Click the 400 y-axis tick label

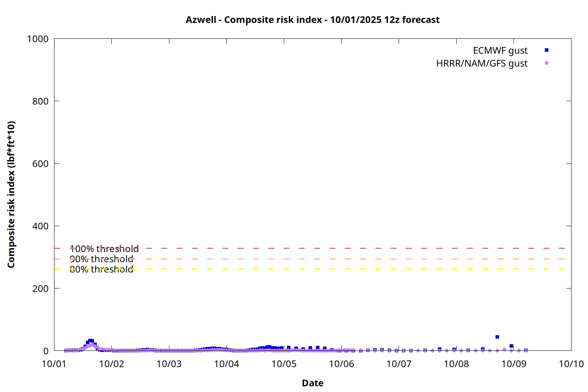click(x=40, y=226)
